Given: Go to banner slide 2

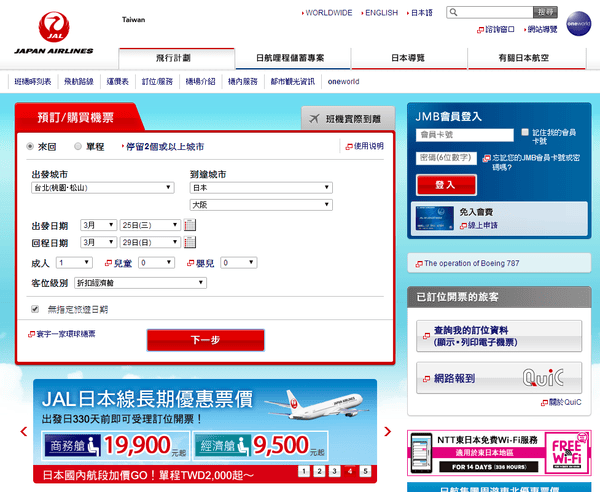Looking at the screenshot, I should point(319,471).
